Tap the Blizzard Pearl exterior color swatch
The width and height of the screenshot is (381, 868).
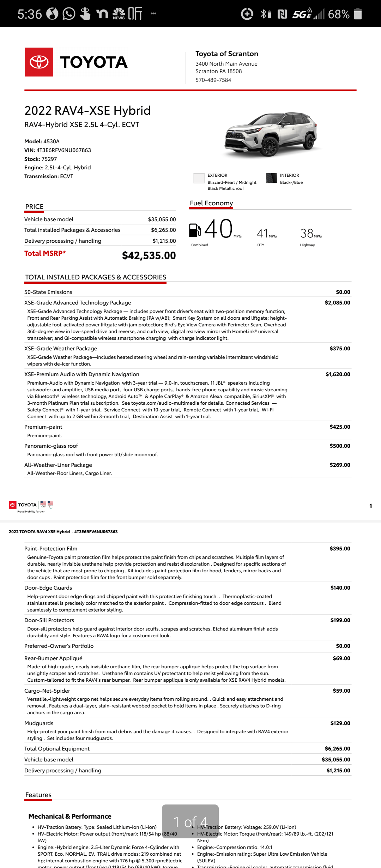click(199, 178)
